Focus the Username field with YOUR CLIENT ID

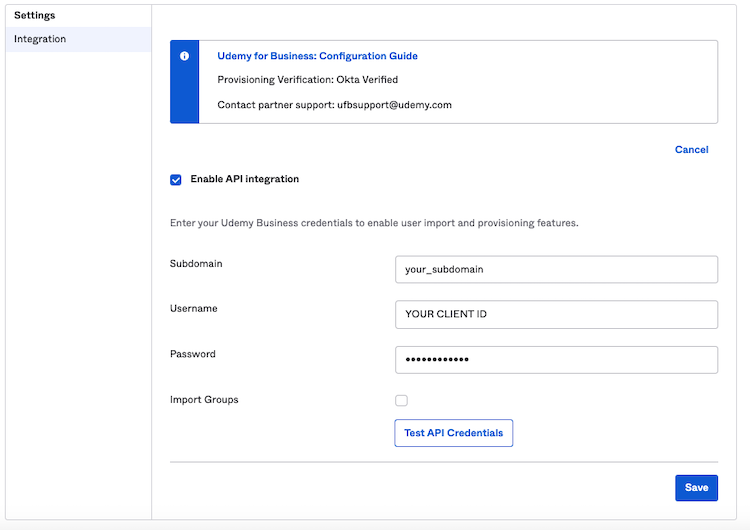[x=556, y=314]
